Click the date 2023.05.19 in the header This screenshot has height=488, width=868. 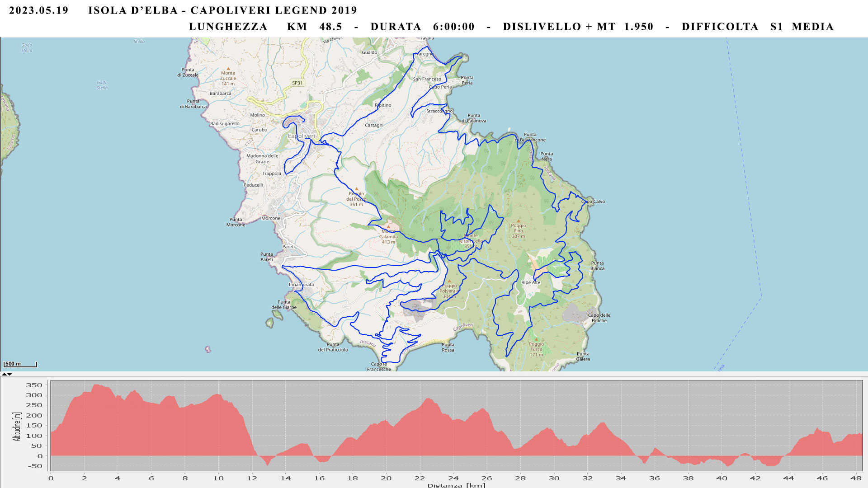39,10
